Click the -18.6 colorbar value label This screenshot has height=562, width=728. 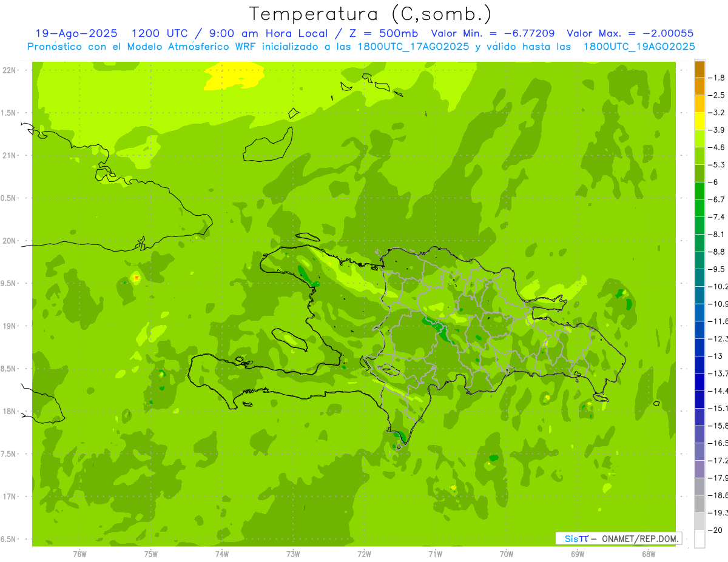point(718,495)
